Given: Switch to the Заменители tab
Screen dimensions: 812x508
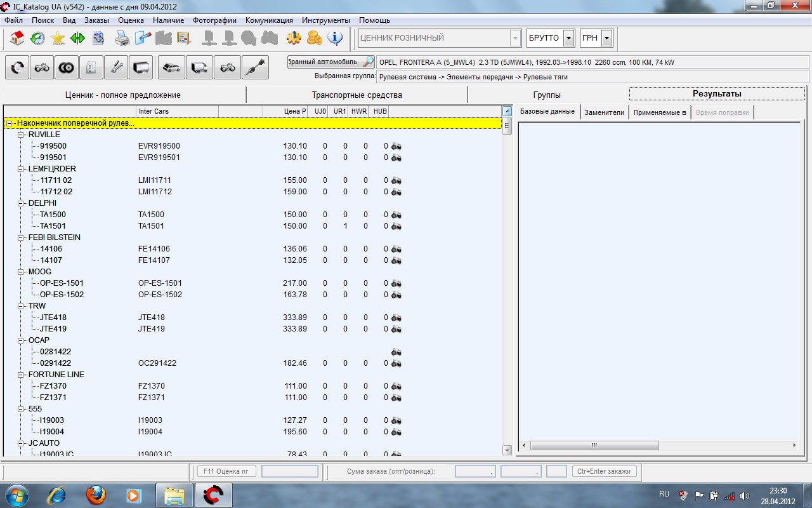Looking at the screenshot, I should click(x=604, y=112).
